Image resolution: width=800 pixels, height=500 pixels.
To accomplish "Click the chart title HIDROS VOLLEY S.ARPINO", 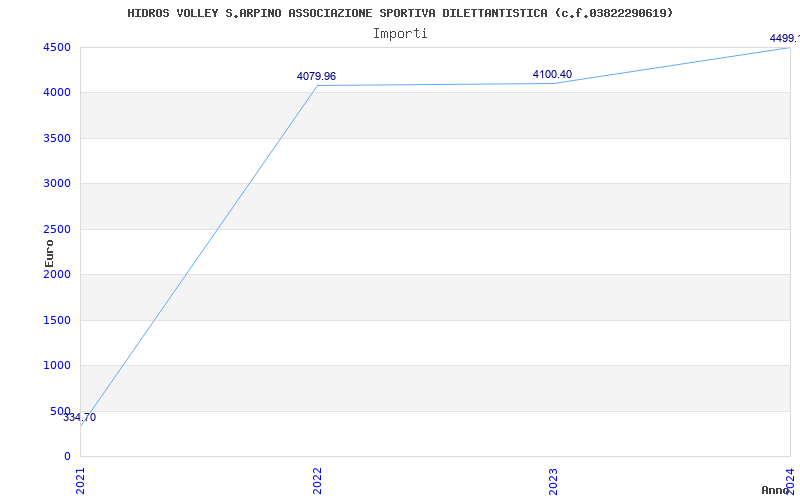I will pos(400,13).
